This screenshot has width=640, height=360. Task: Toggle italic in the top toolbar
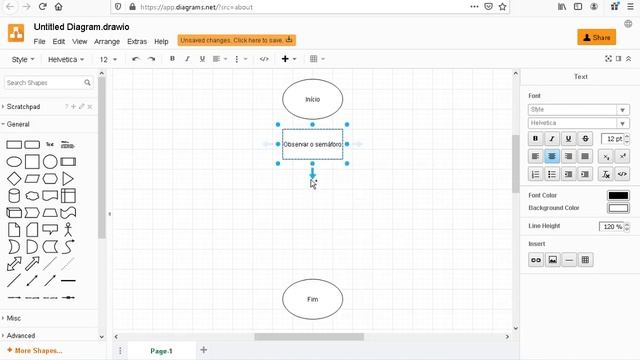pos(187,59)
